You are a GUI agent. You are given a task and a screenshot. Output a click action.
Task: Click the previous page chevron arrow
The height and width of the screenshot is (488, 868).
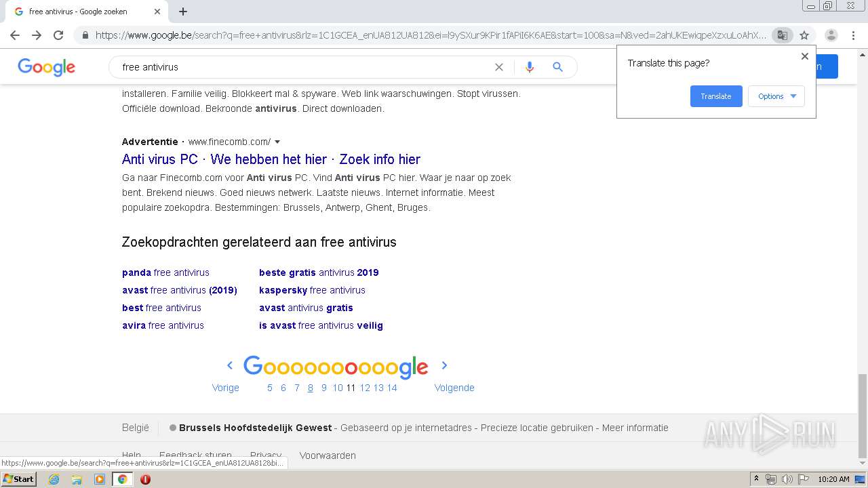tap(230, 365)
